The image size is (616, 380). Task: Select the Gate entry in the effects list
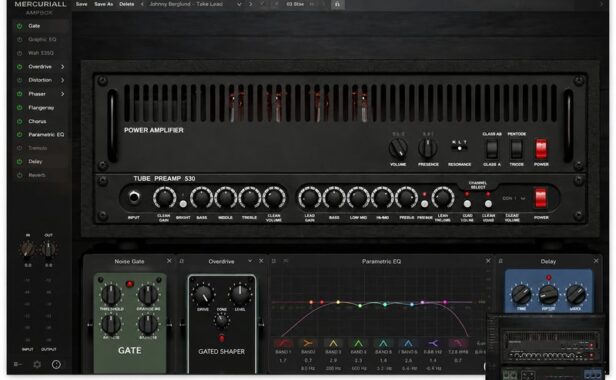(34, 26)
